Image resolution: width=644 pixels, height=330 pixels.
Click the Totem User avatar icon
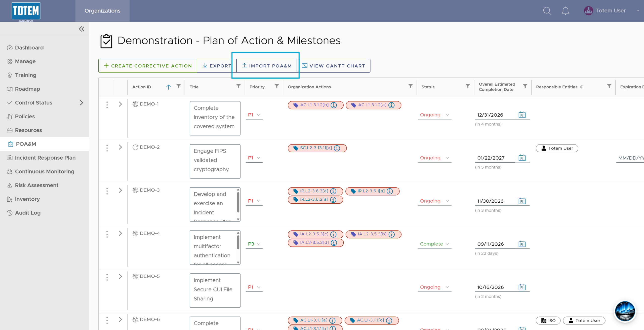click(x=588, y=11)
